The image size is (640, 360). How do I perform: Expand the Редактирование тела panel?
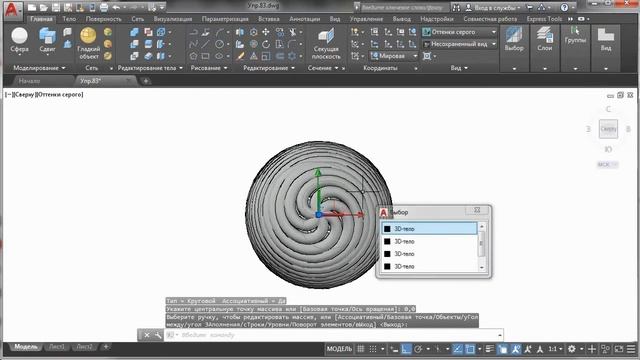point(150,68)
